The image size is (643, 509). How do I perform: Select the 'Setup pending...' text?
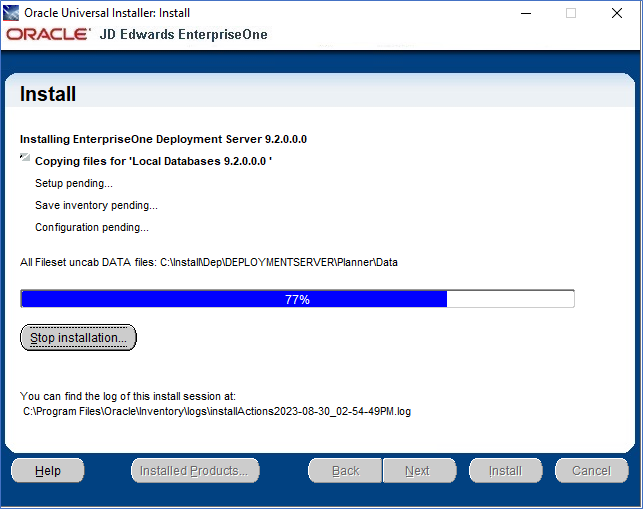click(74, 183)
